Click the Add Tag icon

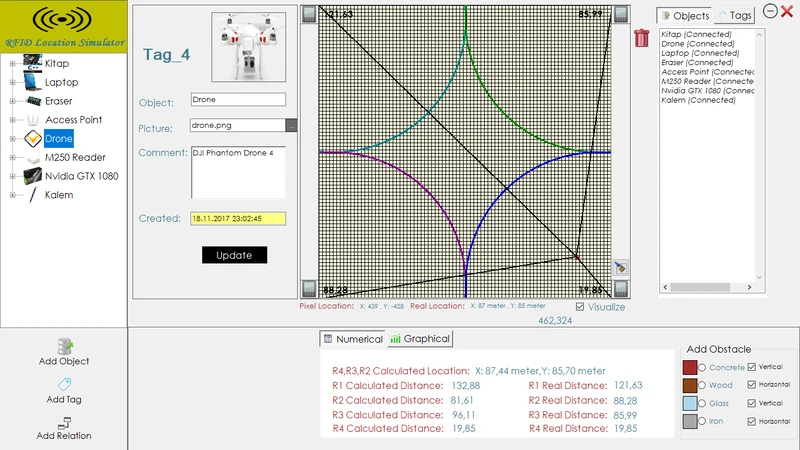(63, 384)
